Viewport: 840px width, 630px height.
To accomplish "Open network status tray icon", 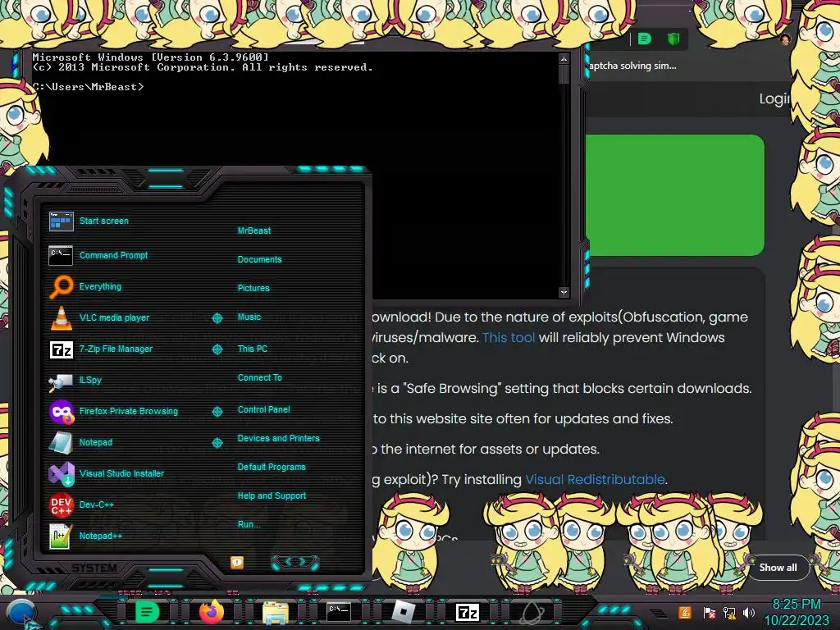I will pos(729,612).
